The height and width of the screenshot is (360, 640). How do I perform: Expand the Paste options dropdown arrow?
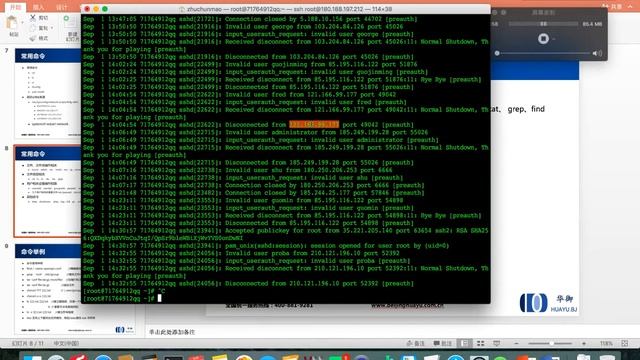click(22, 22)
